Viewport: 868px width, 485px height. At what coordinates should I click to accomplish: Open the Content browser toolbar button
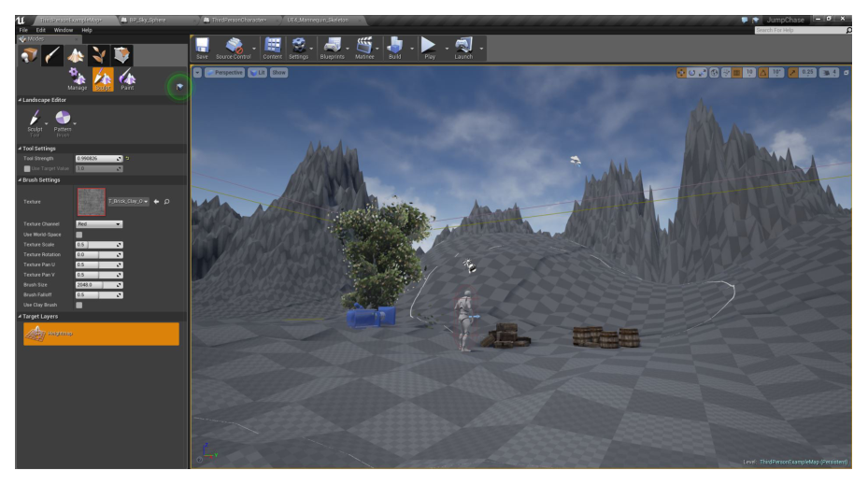272,49
